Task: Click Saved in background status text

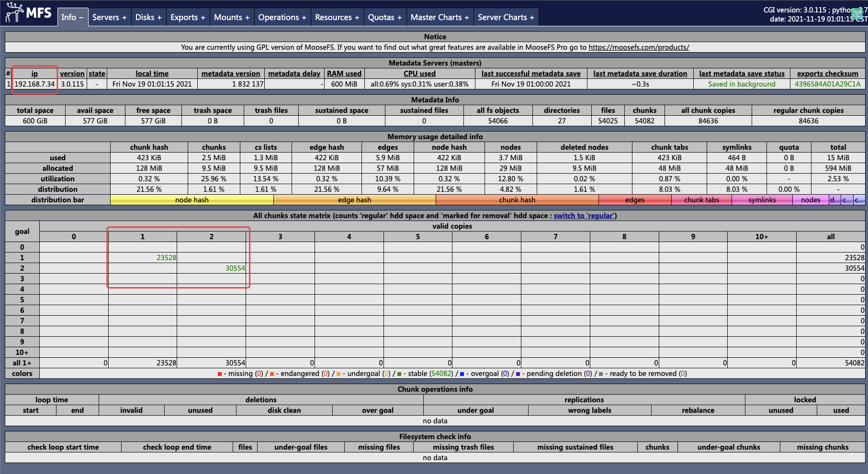Action: coord(742,84)
